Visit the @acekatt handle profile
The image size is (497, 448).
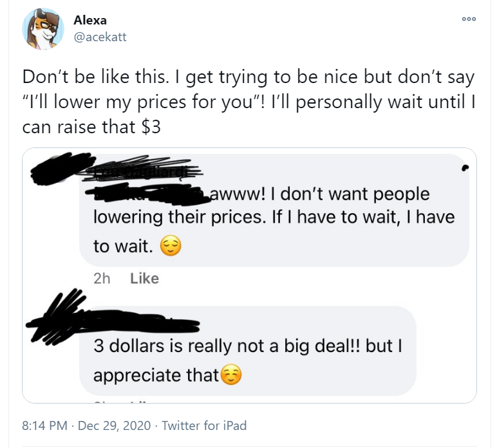(100, 37)
